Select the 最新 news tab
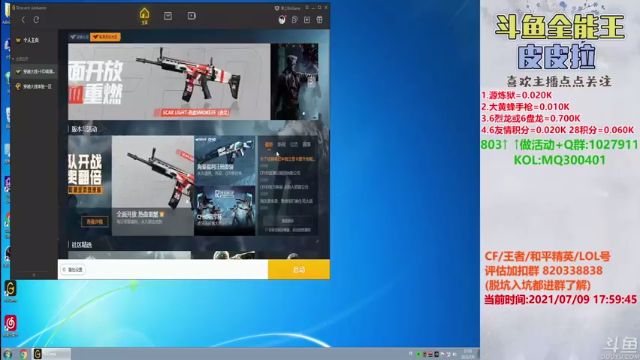Screen dimensions: 640x360 click(x=269, y=144)
